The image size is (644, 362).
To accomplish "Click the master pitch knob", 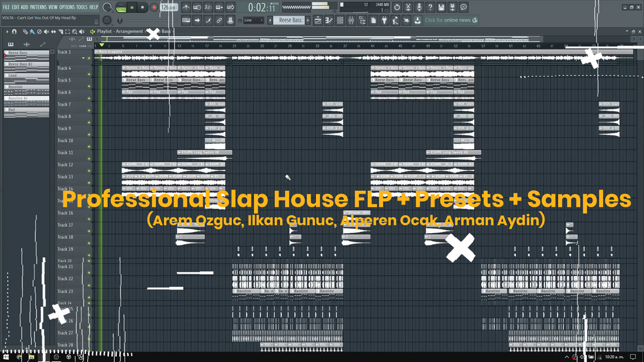I will pos(107,20).
